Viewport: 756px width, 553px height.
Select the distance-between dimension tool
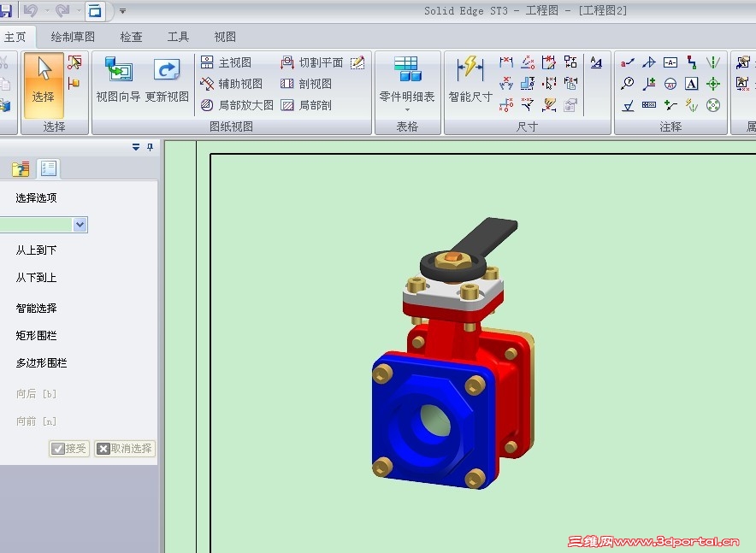pos(505,62)
